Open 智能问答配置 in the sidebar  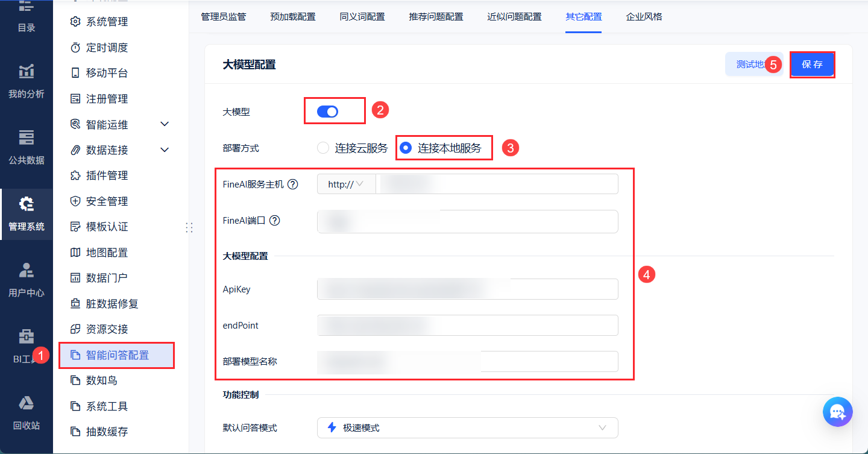click(x=116, y=355)
